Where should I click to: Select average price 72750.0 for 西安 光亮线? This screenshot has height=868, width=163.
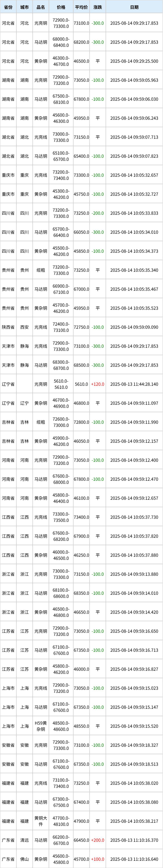(x=81, y=327)
